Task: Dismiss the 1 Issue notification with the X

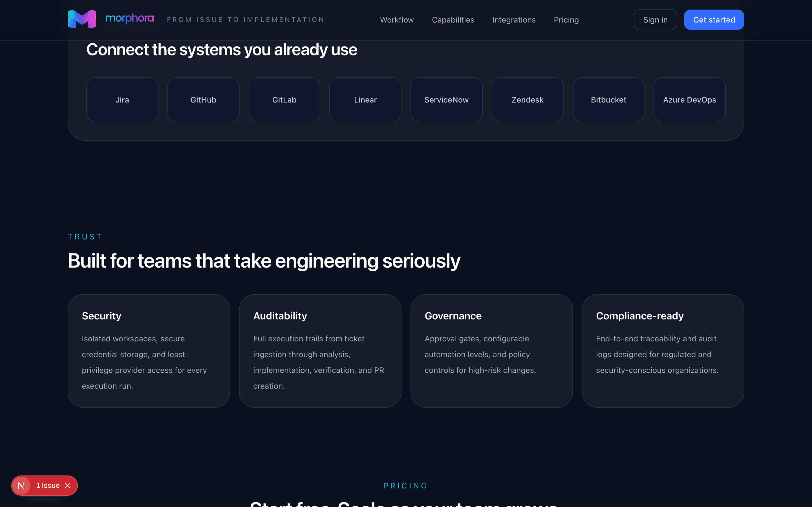Action: tap(68, 485)
